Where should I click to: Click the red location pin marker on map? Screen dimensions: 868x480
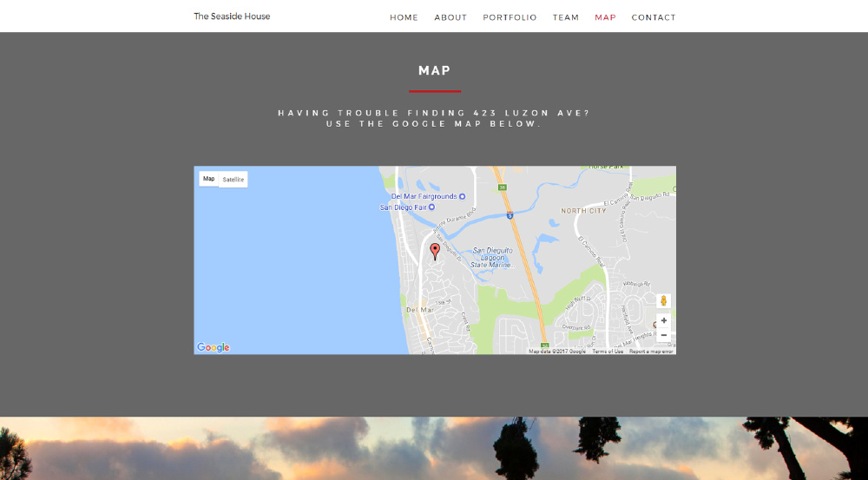pos(435,252)
